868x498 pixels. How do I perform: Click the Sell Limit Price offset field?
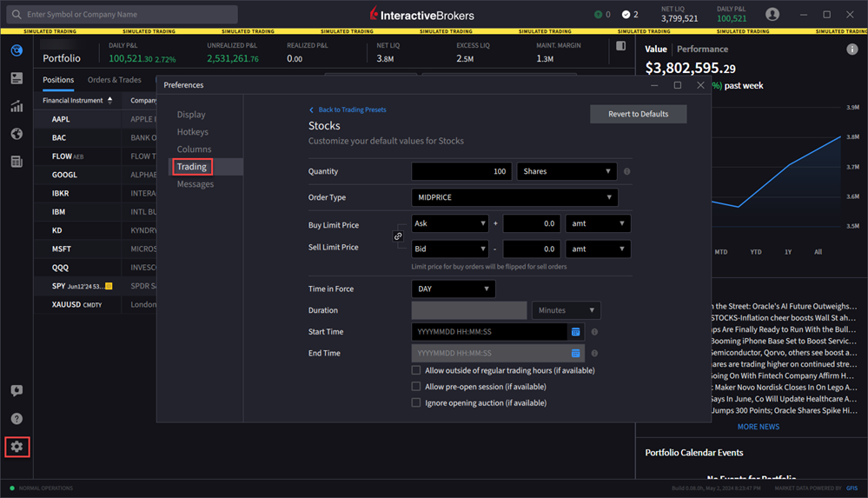pyautogui.click(x=532, y=249)
